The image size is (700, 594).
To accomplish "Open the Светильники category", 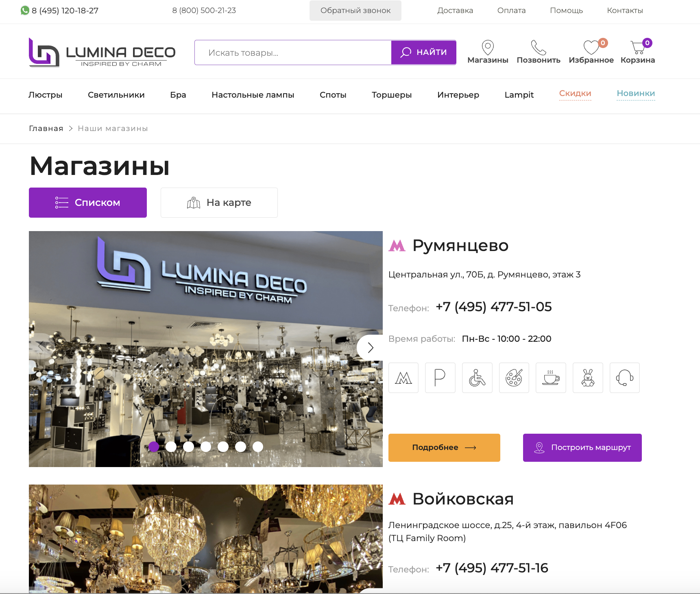I will (116, 95).
